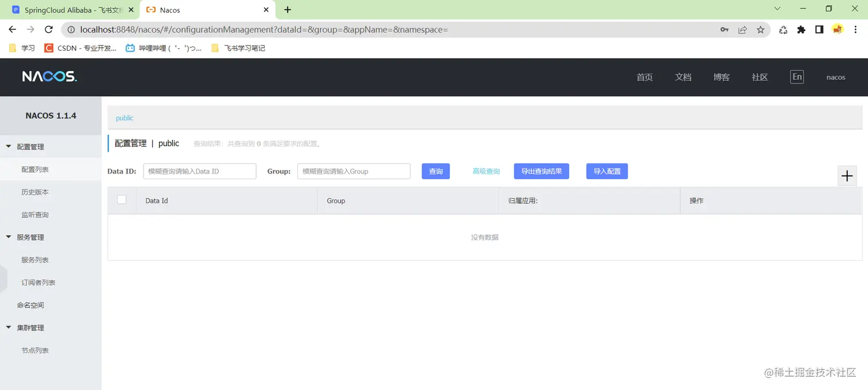Click the NACOS logo in header
Image resolution: width=868 pixels, height=390 pixels.
click(49, 76)
